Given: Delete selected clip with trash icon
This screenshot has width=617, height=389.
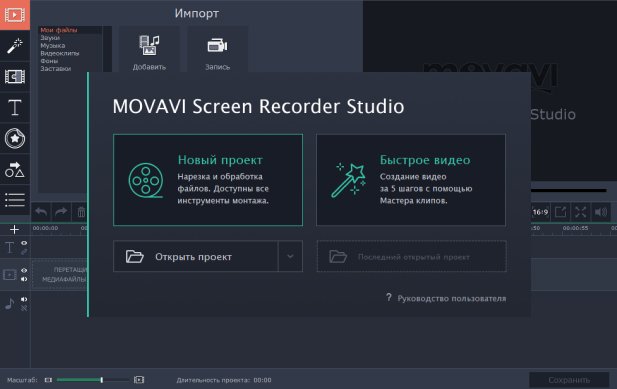Looking at the screenshot, I should tap(81, 212).
